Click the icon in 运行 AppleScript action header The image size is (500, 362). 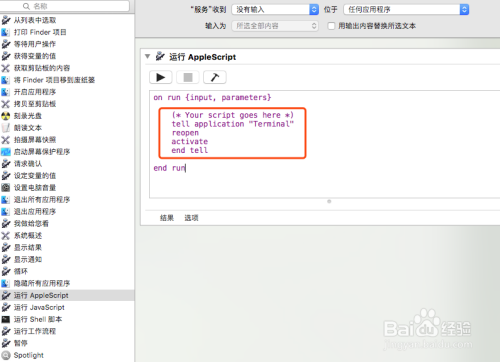click(160, 56)
